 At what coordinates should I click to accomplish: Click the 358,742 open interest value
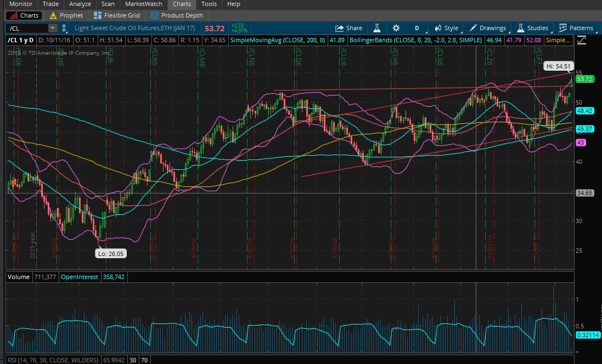tap(114, 277)
